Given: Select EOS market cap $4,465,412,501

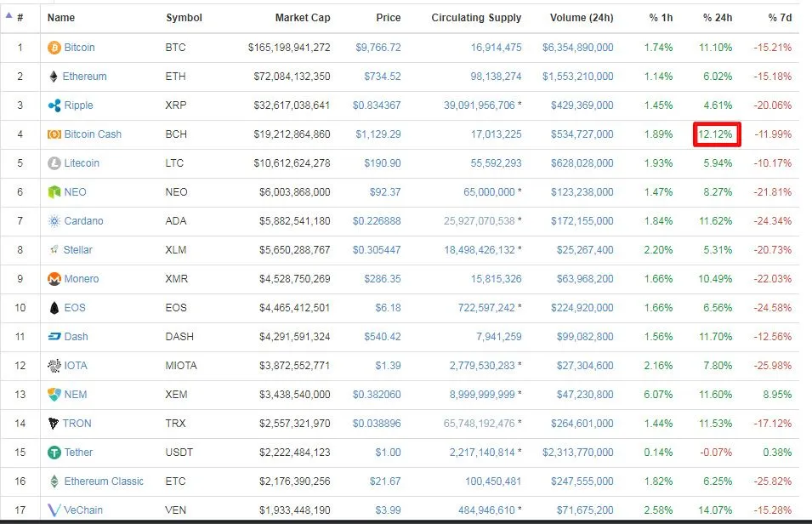Looking at the screenshot, I should point(295,308).
